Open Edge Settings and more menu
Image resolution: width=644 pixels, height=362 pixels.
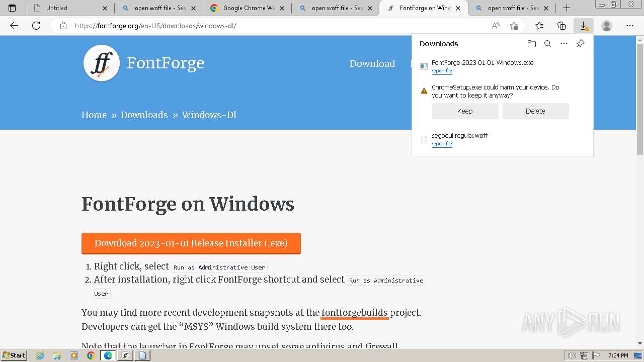[630, 26]
